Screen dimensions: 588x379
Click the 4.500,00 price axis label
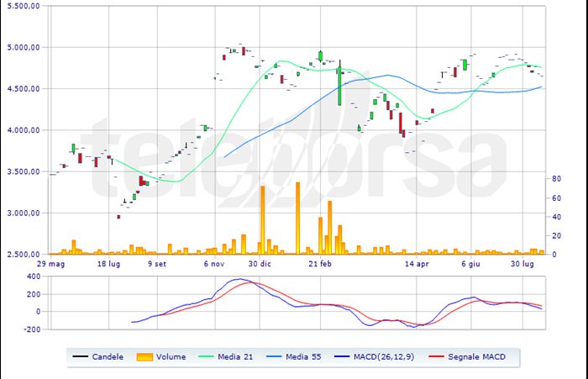click(x=24, y=88)
